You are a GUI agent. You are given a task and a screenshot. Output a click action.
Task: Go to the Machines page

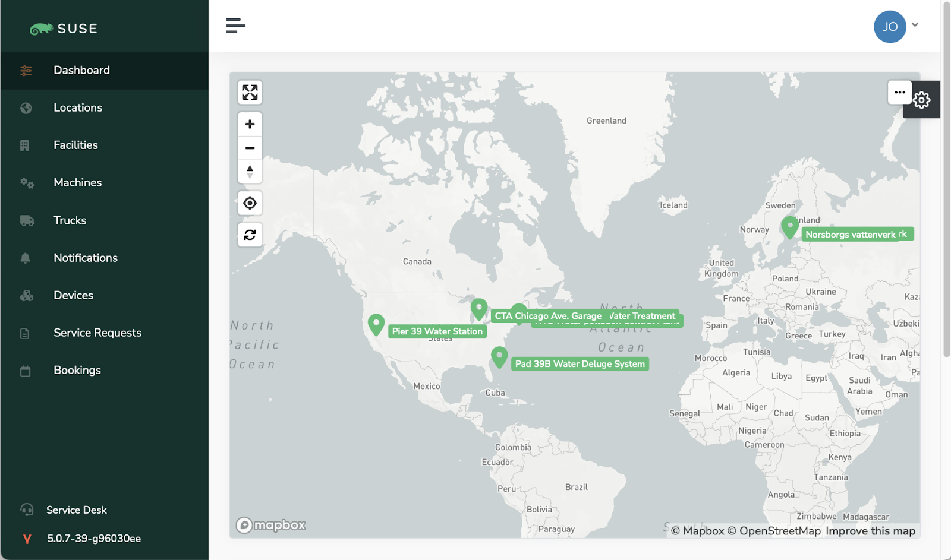tap(77, 182)
